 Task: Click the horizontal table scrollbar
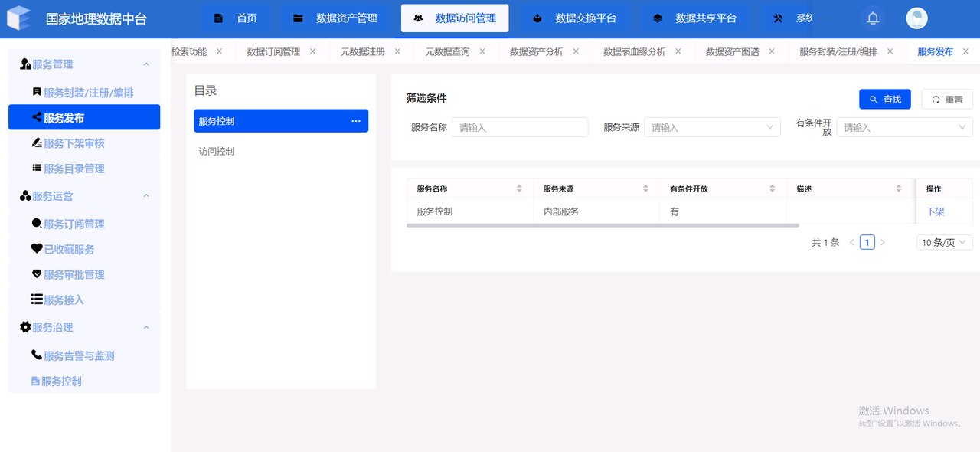point(602,225)
